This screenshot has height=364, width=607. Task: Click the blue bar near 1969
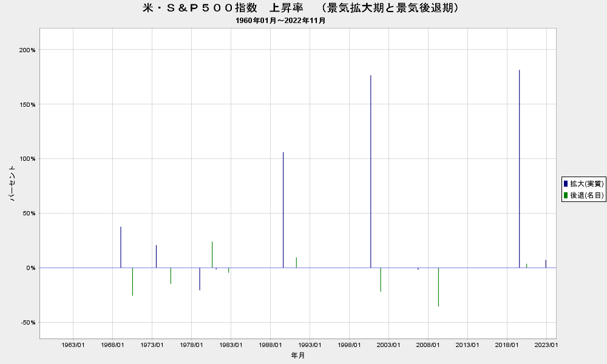click(x=121, y=247)
